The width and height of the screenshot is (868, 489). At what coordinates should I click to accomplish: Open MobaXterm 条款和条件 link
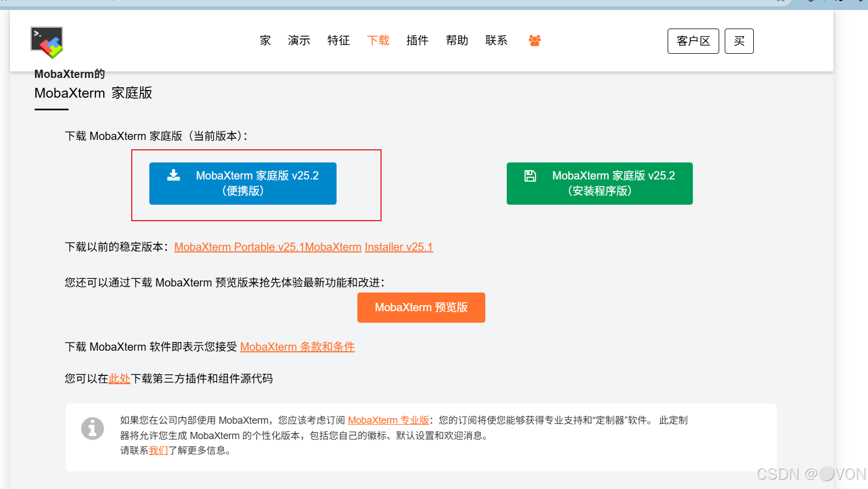[x=298, y=347]
